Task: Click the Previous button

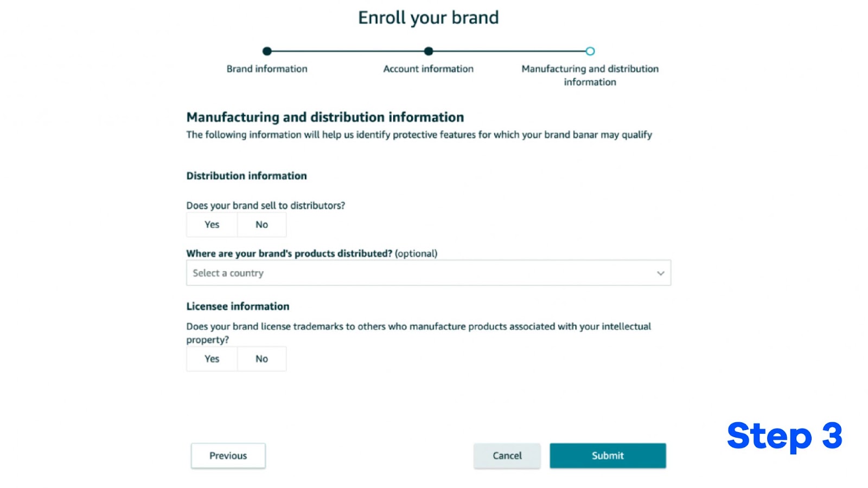Action: (x=228, y=455)
